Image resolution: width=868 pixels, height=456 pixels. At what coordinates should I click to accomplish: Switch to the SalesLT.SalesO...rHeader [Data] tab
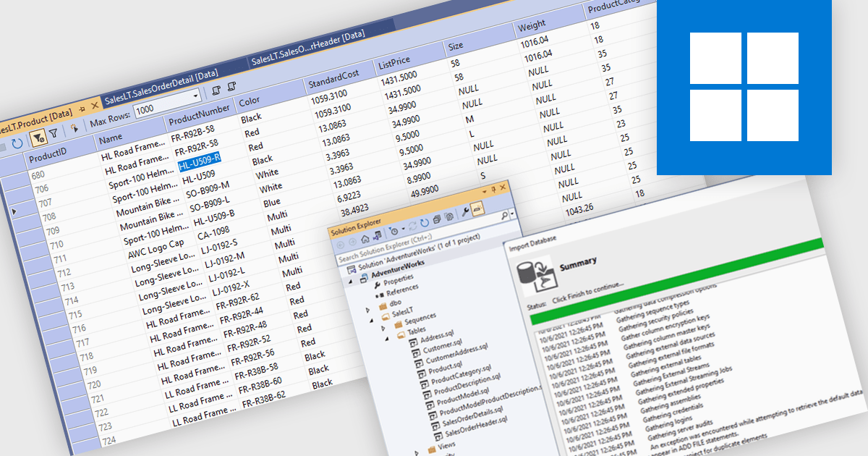coord(308,47)
